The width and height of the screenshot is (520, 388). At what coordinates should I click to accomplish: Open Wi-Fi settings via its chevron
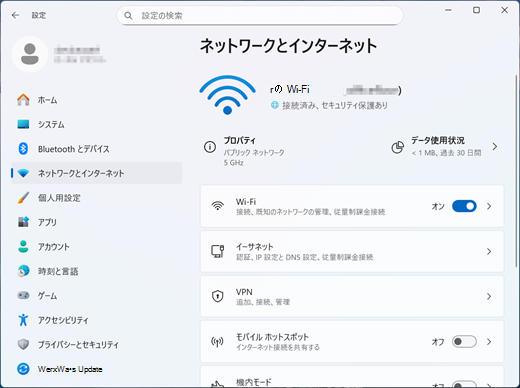[489, 206]
